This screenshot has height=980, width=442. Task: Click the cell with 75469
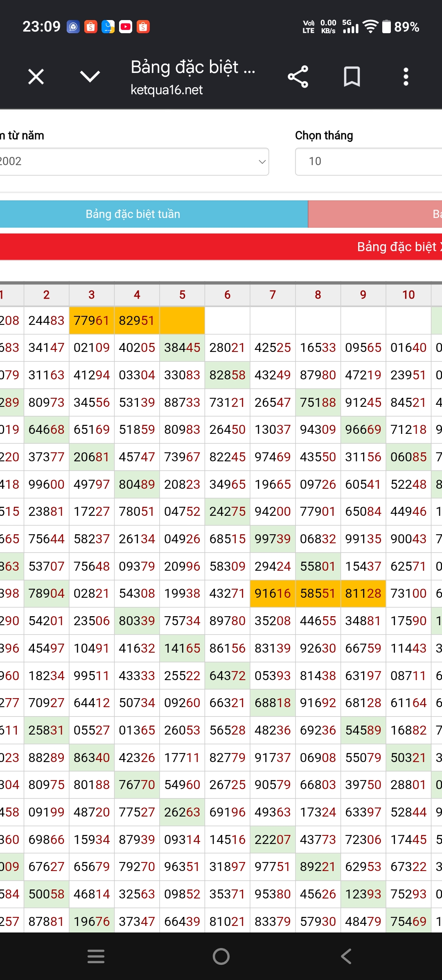[x=408, y=921]
